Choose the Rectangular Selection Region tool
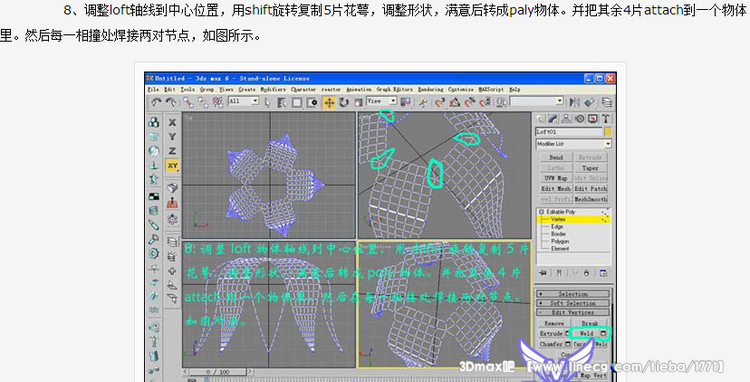750x382 pixels. [x=297, y=102]
